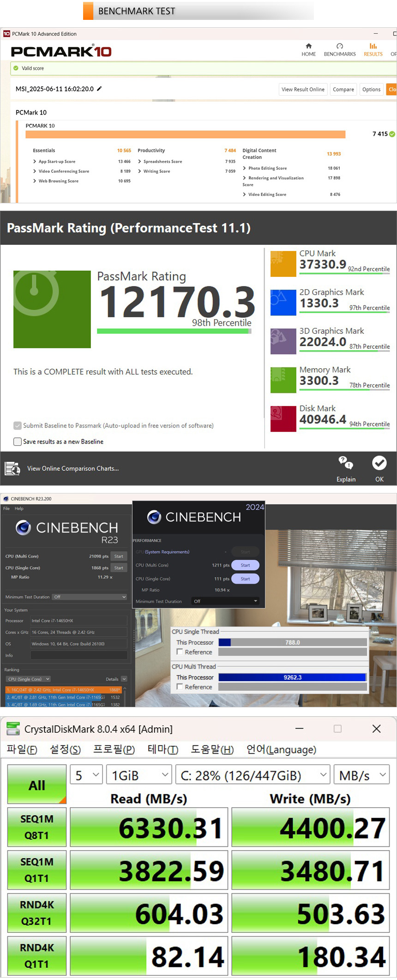
Task: Check Reference under CPU Multi Thread
Action: (180, 687)
